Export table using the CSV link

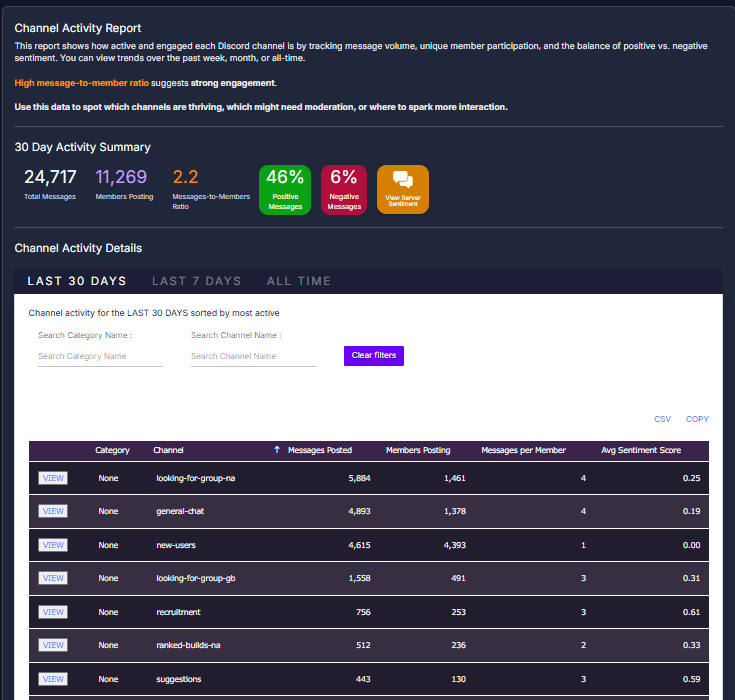pyautogui.click(x=662, y=419)
